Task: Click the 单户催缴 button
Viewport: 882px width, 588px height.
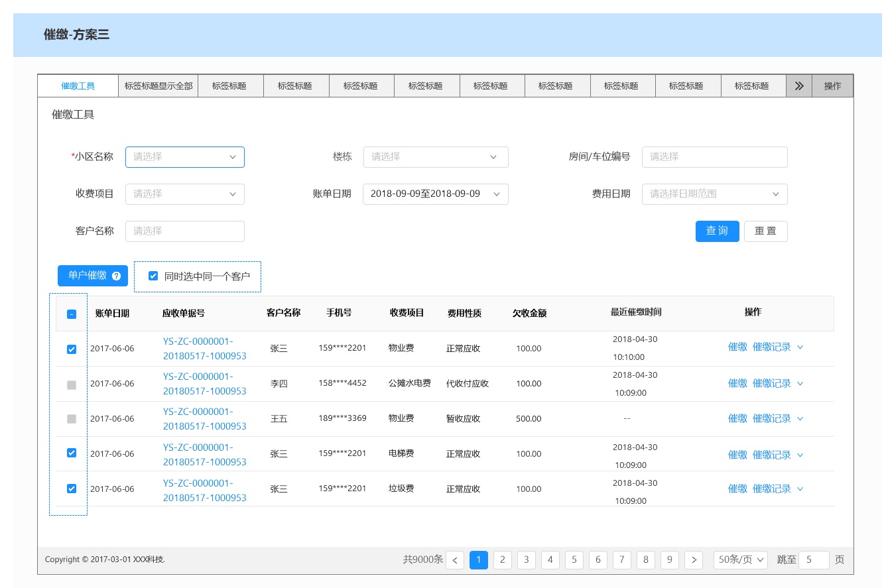Action: coord(93,276)
